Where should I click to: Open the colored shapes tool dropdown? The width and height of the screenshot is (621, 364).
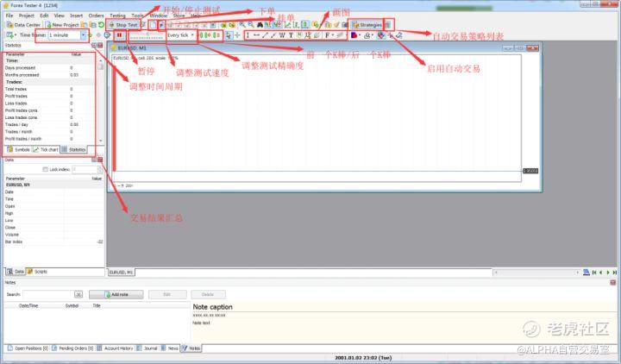coord(355,35)
